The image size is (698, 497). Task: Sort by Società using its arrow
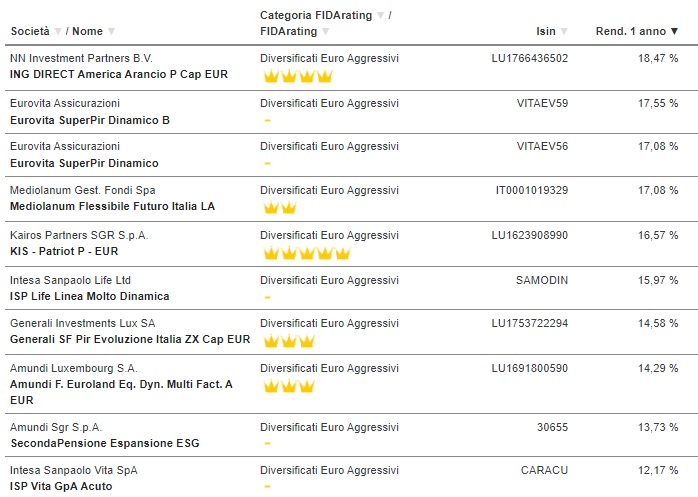point(58,32)
